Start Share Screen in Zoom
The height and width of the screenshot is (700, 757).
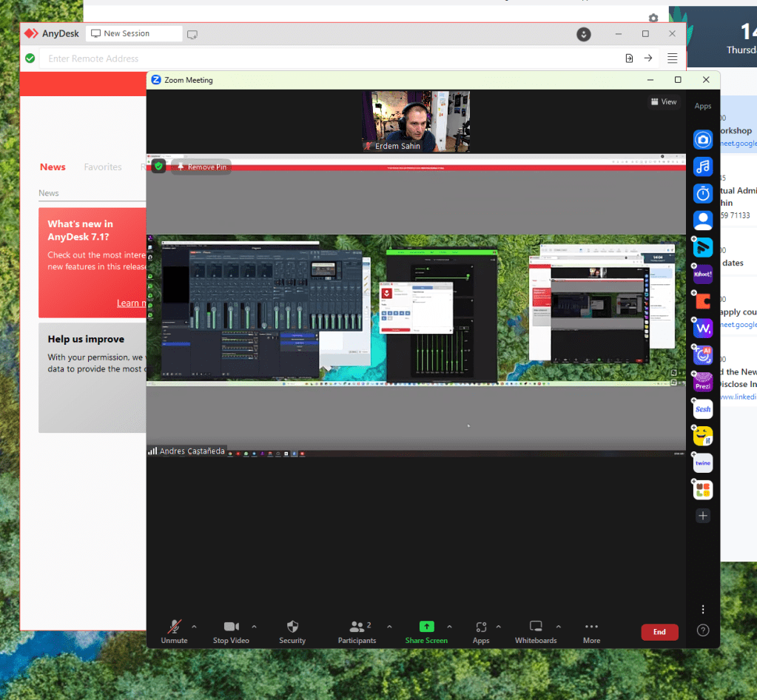click(426, 632)
